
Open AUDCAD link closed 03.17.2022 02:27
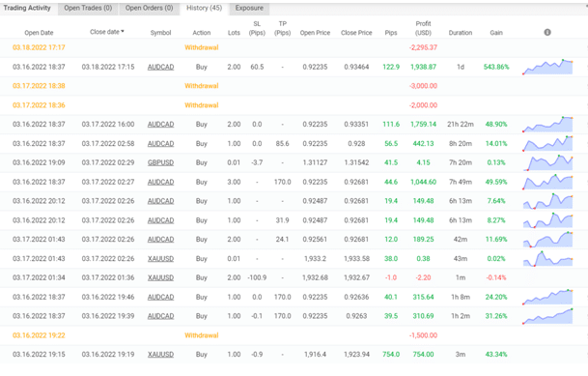click(x=160, y=182)
